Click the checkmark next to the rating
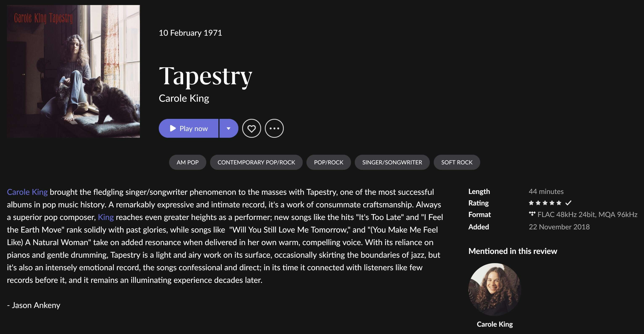The image size is (644, 334). coord(568,203)
